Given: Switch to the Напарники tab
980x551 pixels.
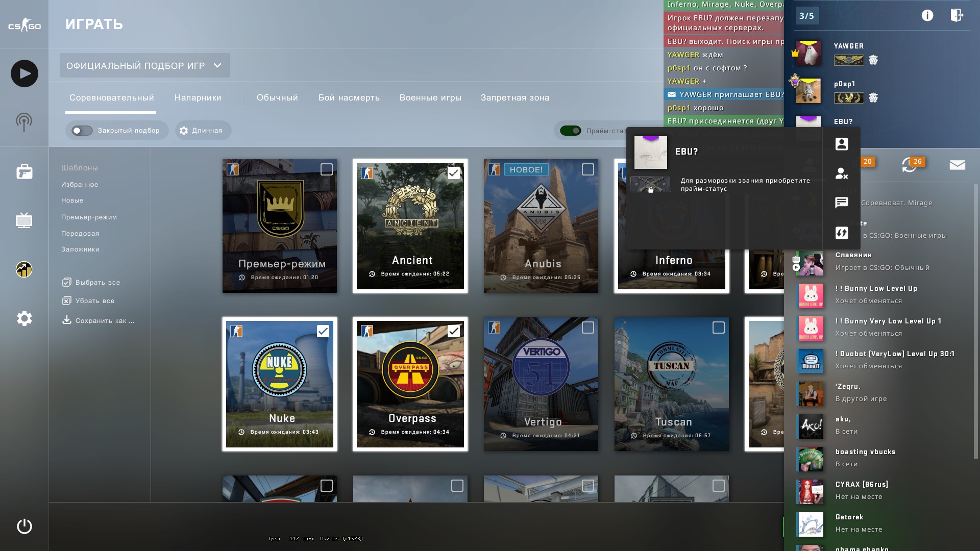Looking at the screenshot, I should coord(198,97).
